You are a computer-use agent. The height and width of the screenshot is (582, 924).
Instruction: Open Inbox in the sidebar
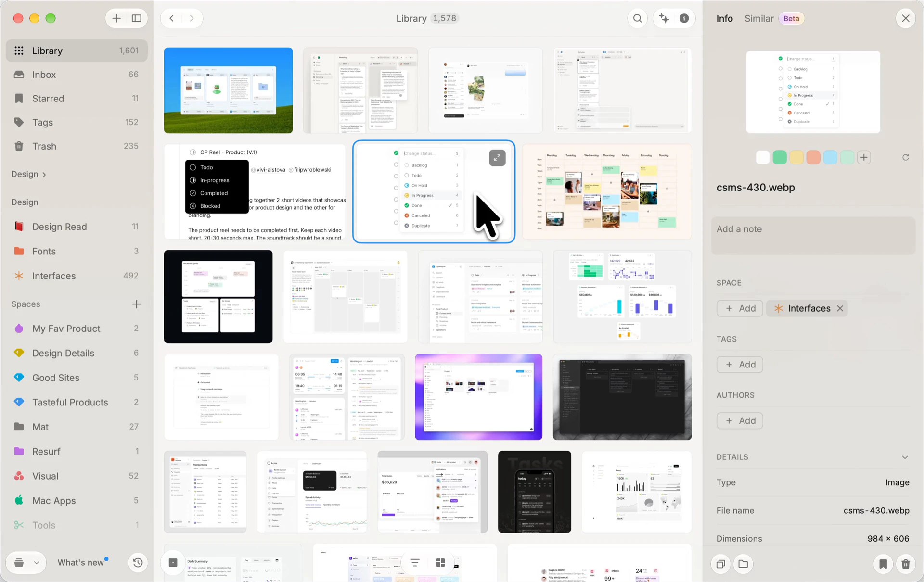point(77,75)
